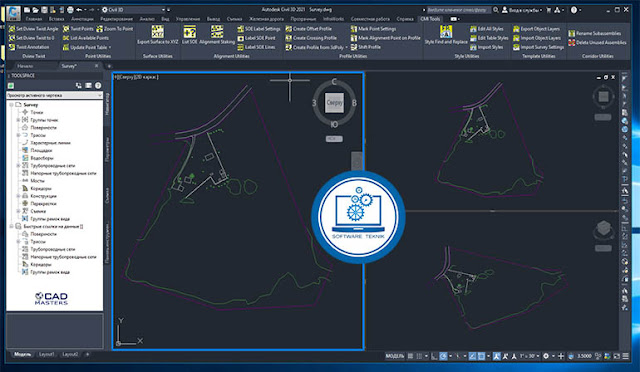The height and width of the screenshot is (372, 640).
Task: Switch to the Анализ ribbon tab
Action: (147, 19)
